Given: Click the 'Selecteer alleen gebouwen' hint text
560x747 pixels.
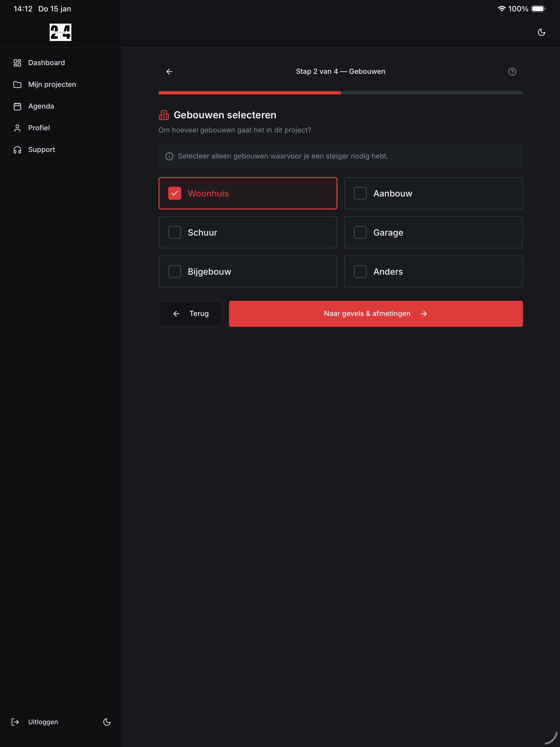Looking at the screenshot, I should pos(283,156).
